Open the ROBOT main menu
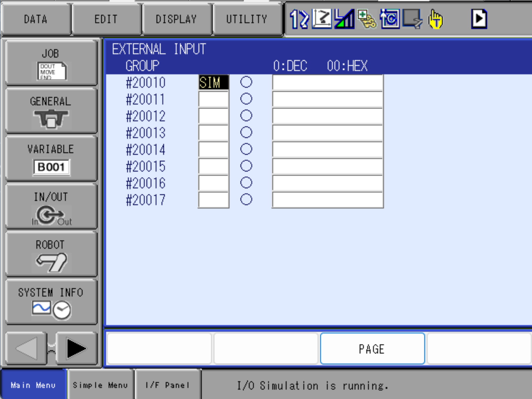The image size is (532, 399). (51, 254)
